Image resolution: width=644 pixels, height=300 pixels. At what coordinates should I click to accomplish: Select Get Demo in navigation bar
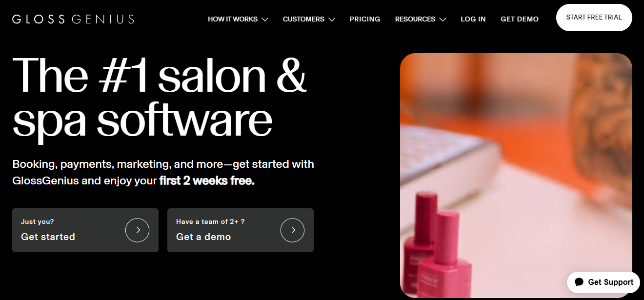[x=520, y=19]
